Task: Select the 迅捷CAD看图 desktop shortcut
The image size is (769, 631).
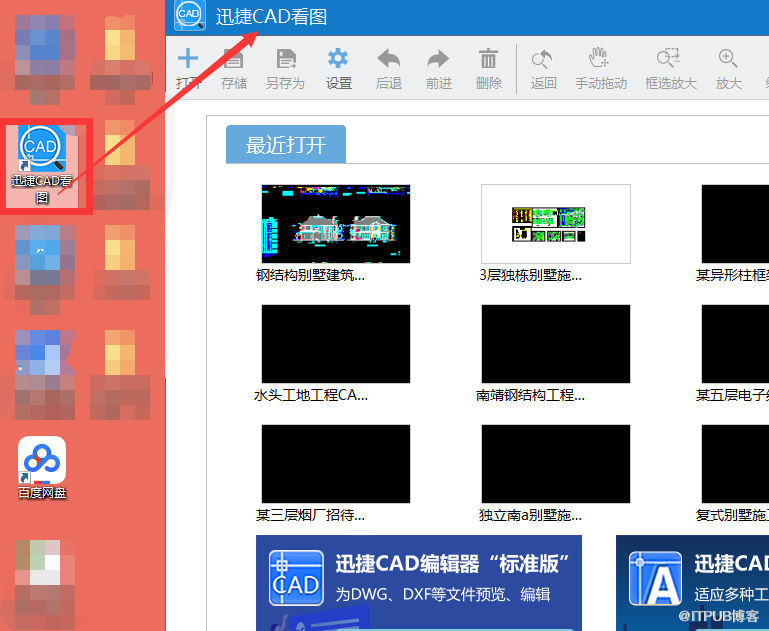Action: tap(42, 165)
